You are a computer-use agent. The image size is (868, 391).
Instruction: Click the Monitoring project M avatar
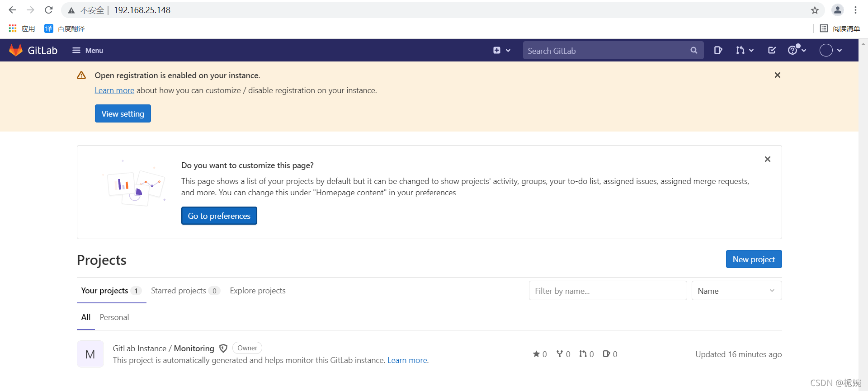coord(90,354)
